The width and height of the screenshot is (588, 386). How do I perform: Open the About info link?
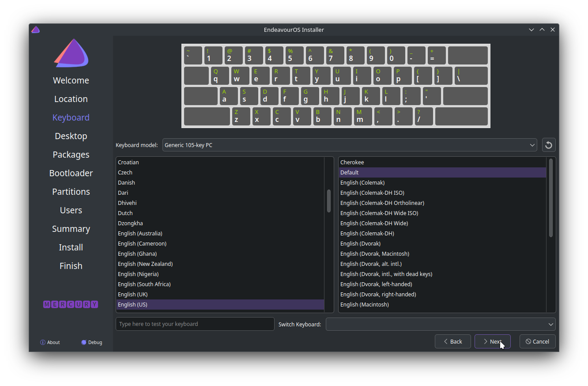50,342
